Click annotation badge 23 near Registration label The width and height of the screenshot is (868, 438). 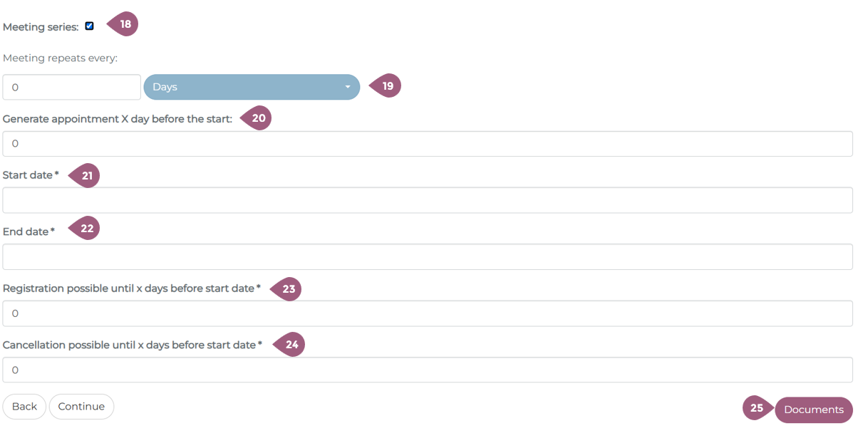[x=287, y=289]
